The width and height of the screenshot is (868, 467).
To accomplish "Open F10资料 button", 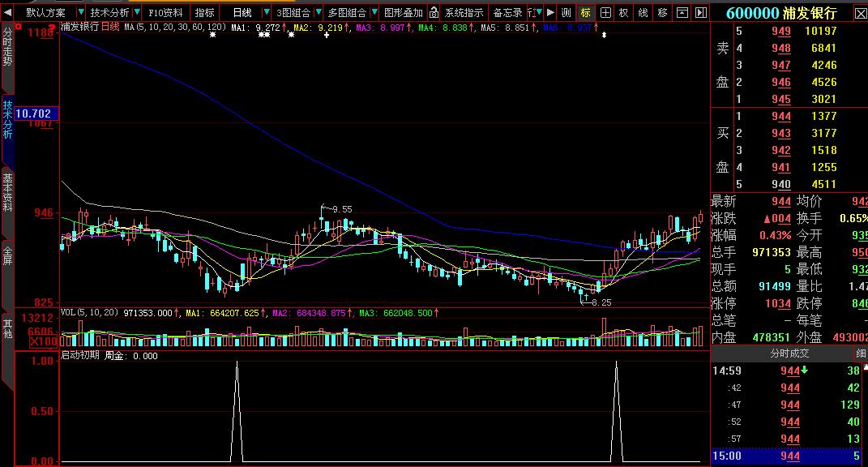I will (165, 12).
